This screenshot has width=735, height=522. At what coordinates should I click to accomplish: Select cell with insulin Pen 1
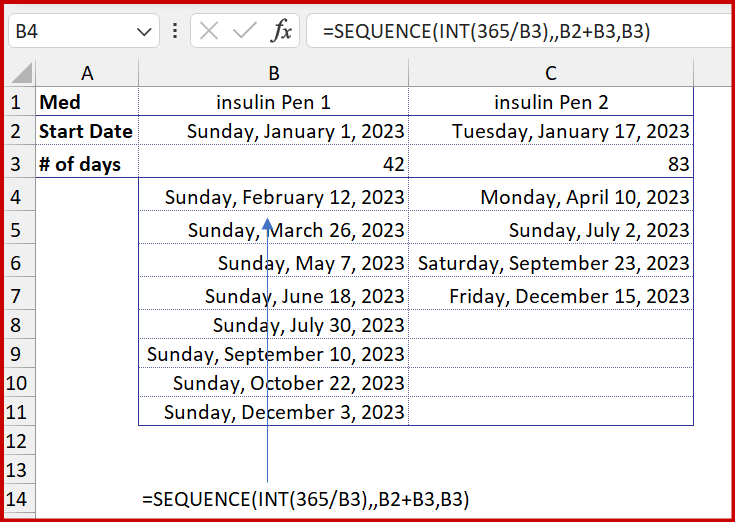pyautogui.click(x=273, y=102)
